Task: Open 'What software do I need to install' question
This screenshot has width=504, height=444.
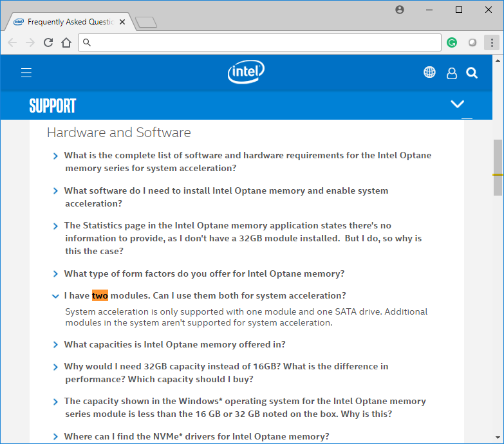Action: (x=227, y=197)
